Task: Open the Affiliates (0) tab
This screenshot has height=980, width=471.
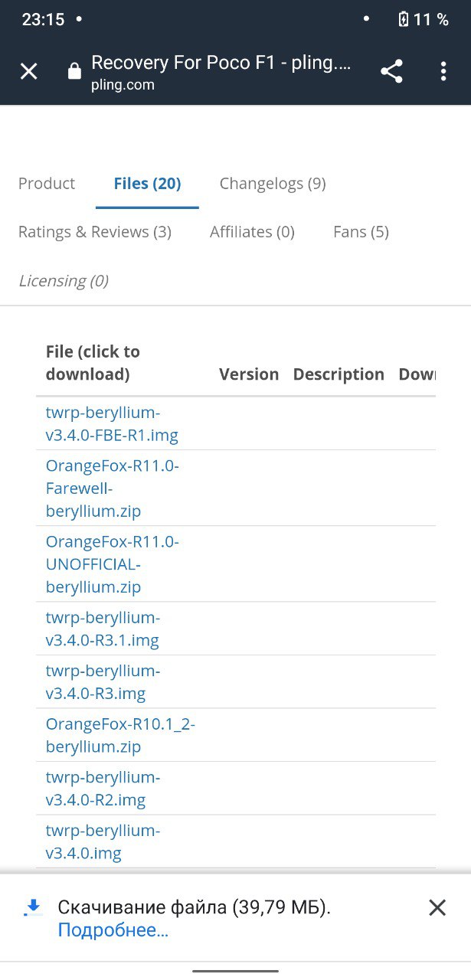Action: point(252,232)
